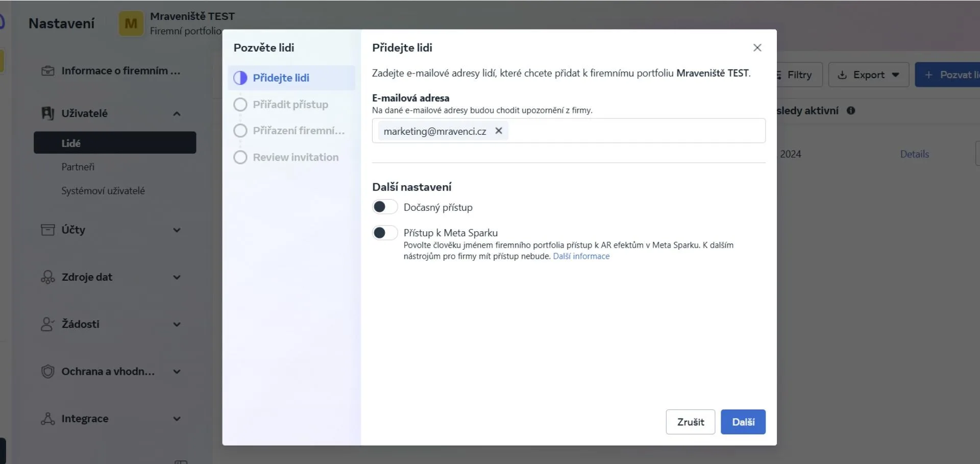The height and width of the screenshot is (464, 980).
Task: Click the Integrace icon in sidebar
Action: pos(47,419)
